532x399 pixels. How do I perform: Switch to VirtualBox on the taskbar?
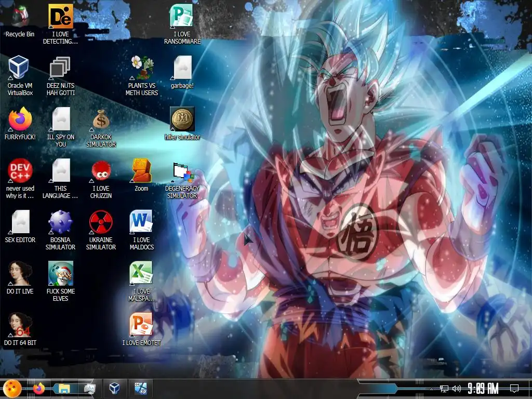point(115,388)
